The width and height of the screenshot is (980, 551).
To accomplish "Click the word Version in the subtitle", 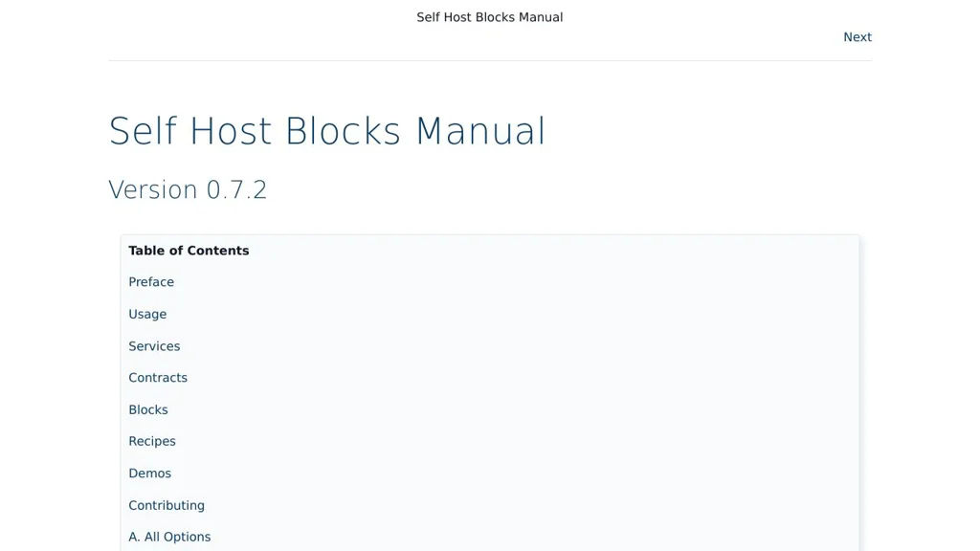I will (x=153, y=189).
